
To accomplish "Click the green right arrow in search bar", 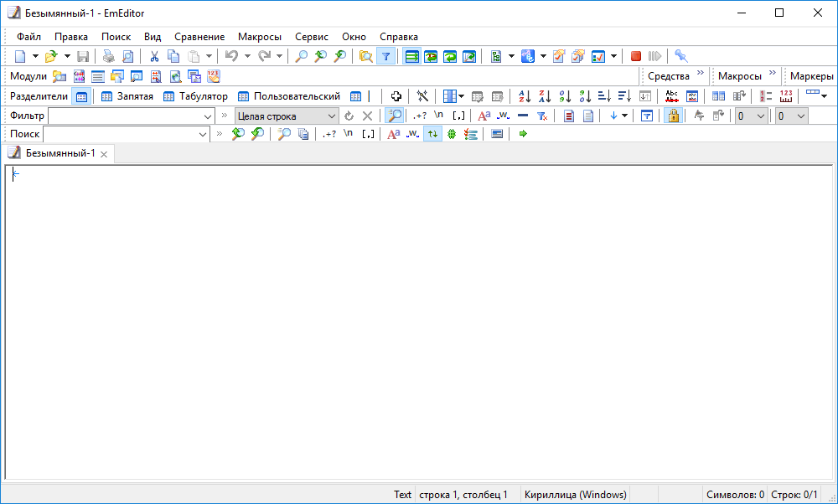I will (523, 134).
